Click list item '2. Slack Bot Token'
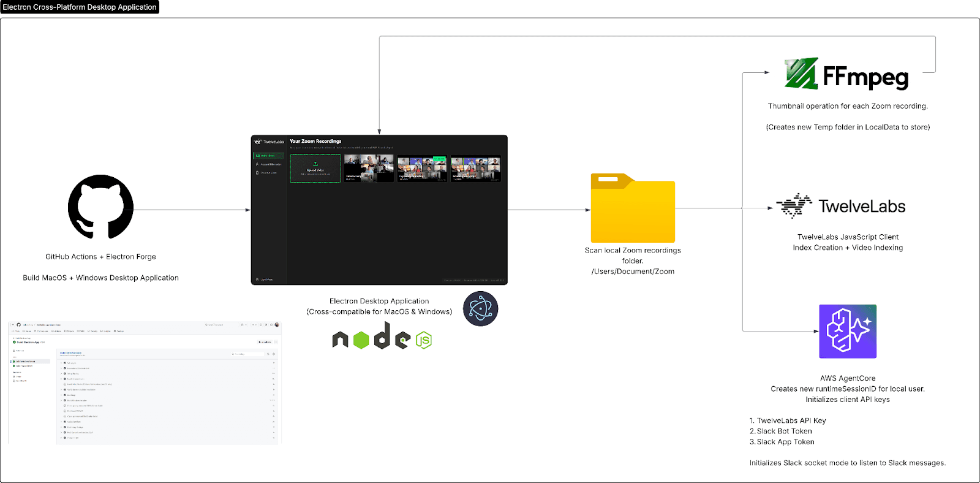The image size is (980, 483). pos(781,431)
